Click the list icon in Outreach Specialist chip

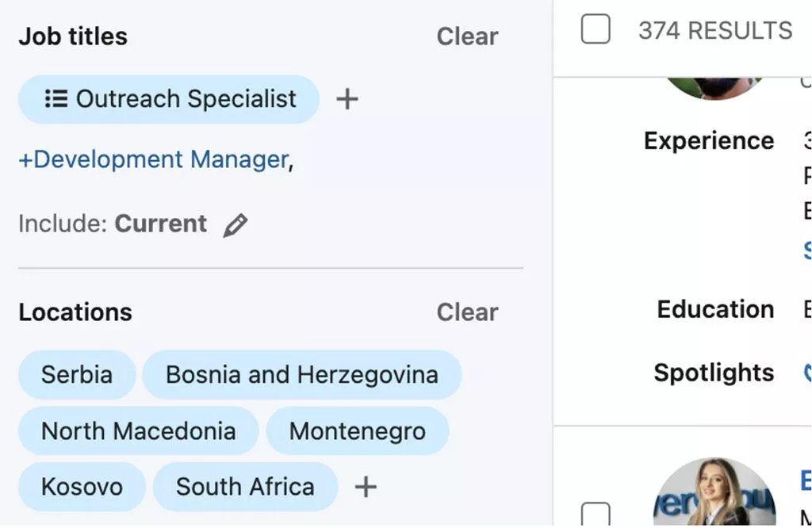(56, 99)
